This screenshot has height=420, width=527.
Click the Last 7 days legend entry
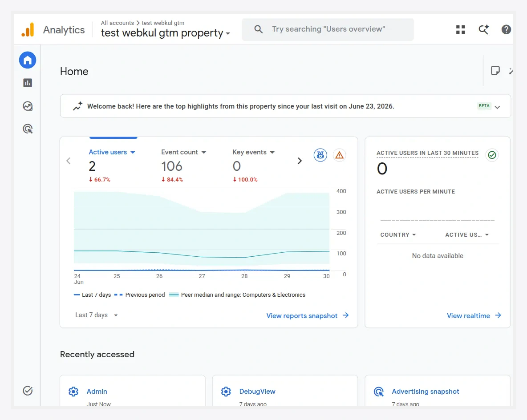(93, 295)
